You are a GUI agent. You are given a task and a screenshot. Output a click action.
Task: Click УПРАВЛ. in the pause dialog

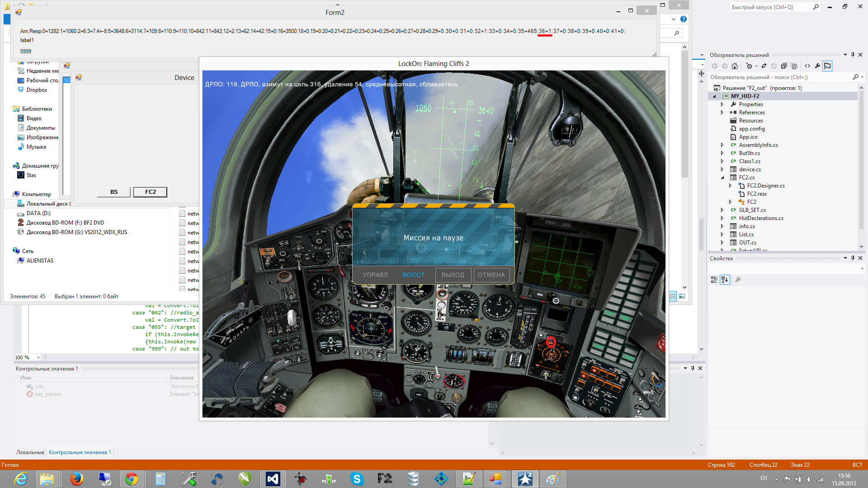[x=376, y=275]
